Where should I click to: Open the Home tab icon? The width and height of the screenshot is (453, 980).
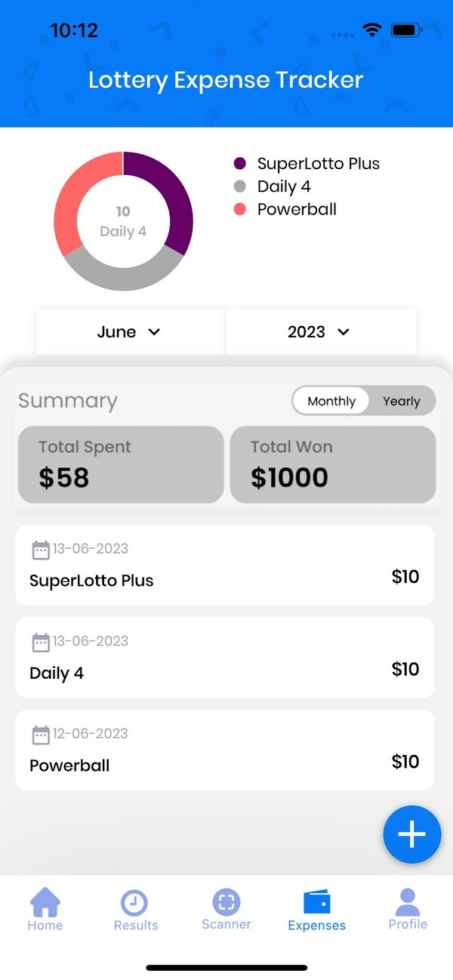pos(45,901)
